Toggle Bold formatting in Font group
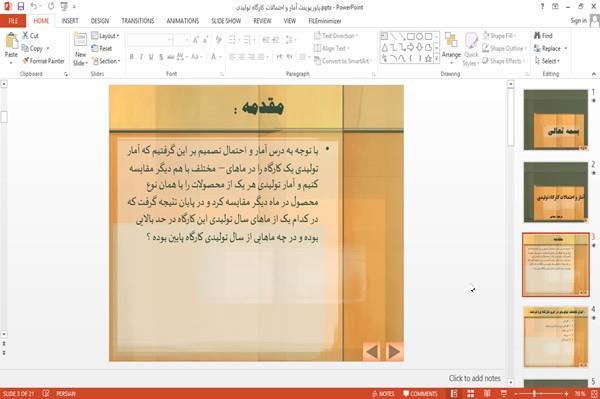Image resolution: width=600 pixels, height=399 pixels. (x=132, y=57)
